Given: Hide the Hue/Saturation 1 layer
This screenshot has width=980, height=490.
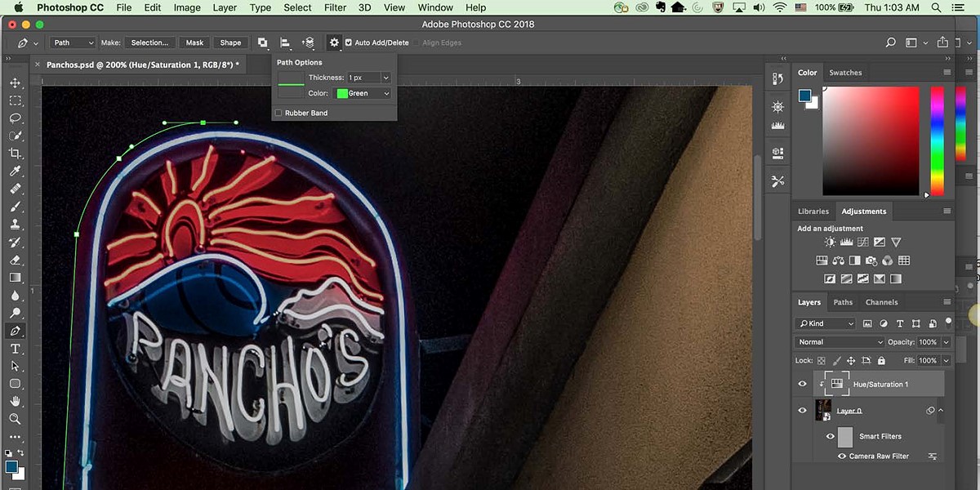Looking at the screenshot, I should [802, 384].
